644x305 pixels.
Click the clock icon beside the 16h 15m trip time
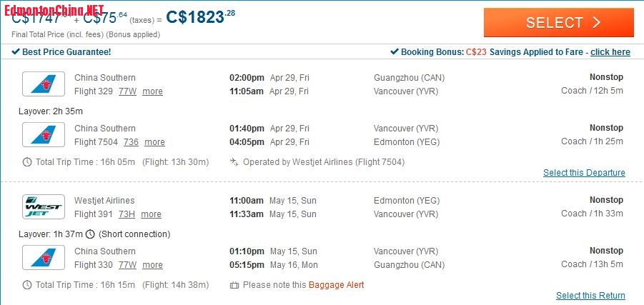click(27, 285)
